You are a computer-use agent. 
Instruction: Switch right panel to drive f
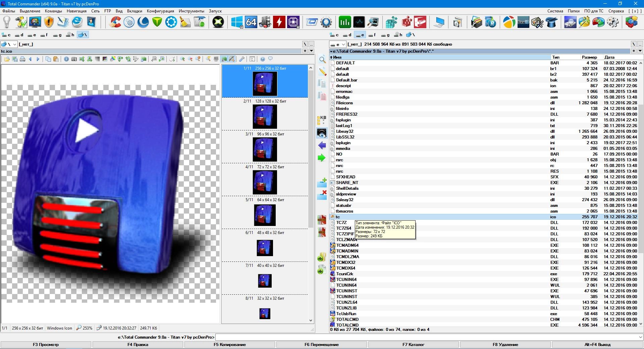[372, 35]
